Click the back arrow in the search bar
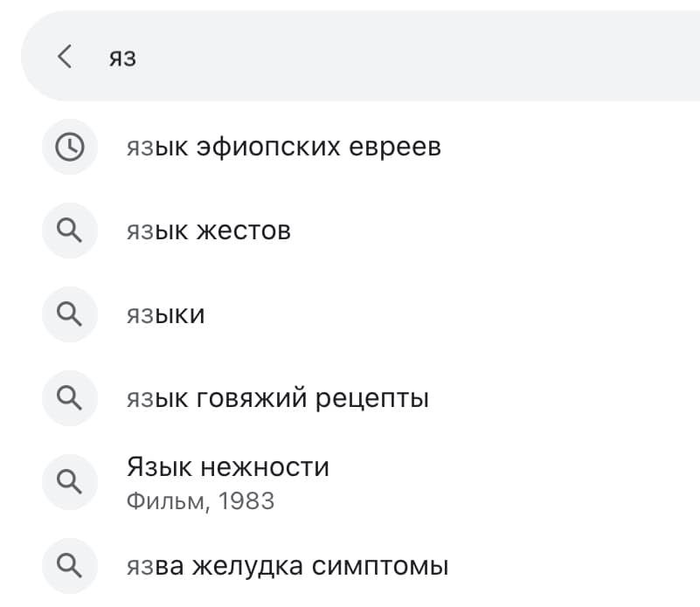Screen dimensions: 700x607 click(63, 56)
